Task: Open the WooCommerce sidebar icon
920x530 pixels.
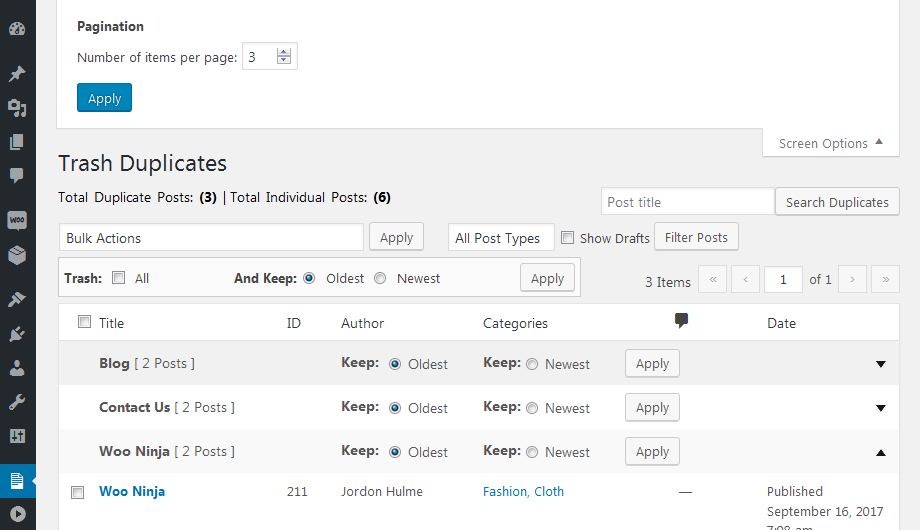Action: [x=17, y=220]
